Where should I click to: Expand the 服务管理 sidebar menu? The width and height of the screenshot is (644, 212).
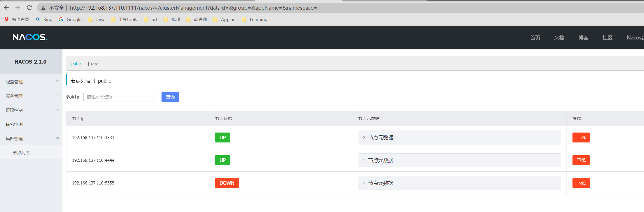pyautogui.click(x=31, y=96)
